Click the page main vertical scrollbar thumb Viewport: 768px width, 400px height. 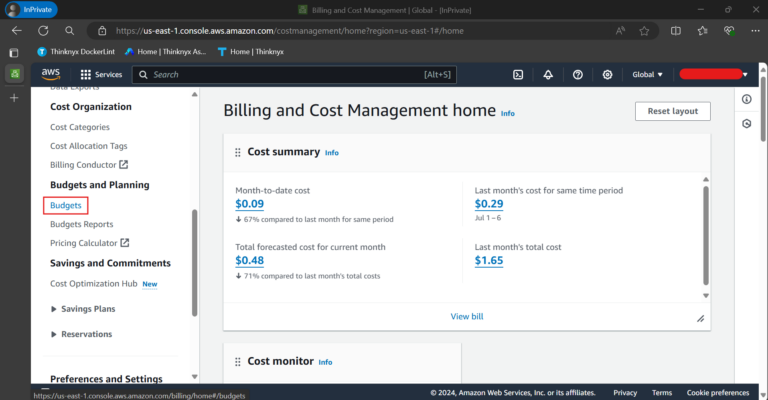click(x=763, y=108)
